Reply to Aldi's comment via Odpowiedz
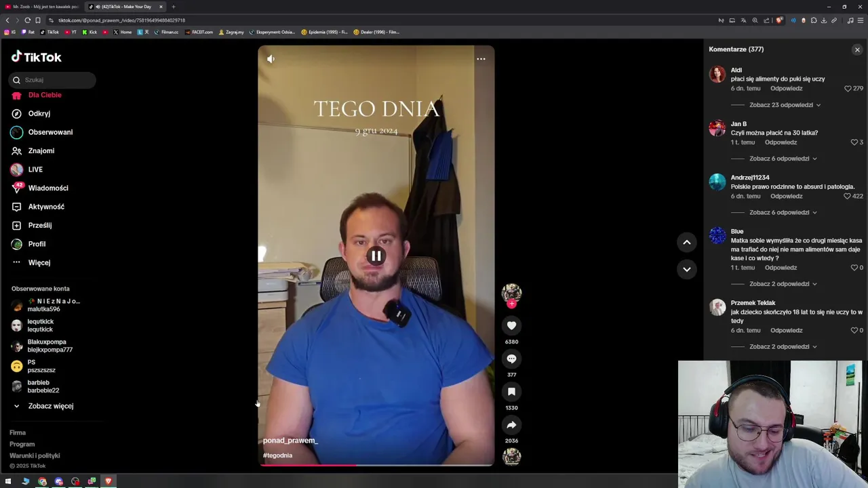This screenshot has height=488, width=868. point(787,89)
